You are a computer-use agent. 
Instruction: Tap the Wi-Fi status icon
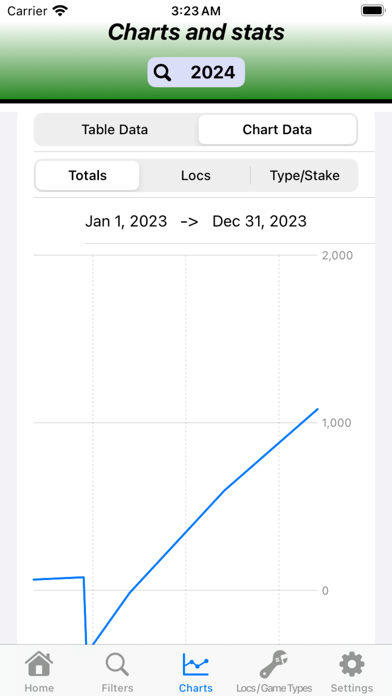(x=59, y=10)
